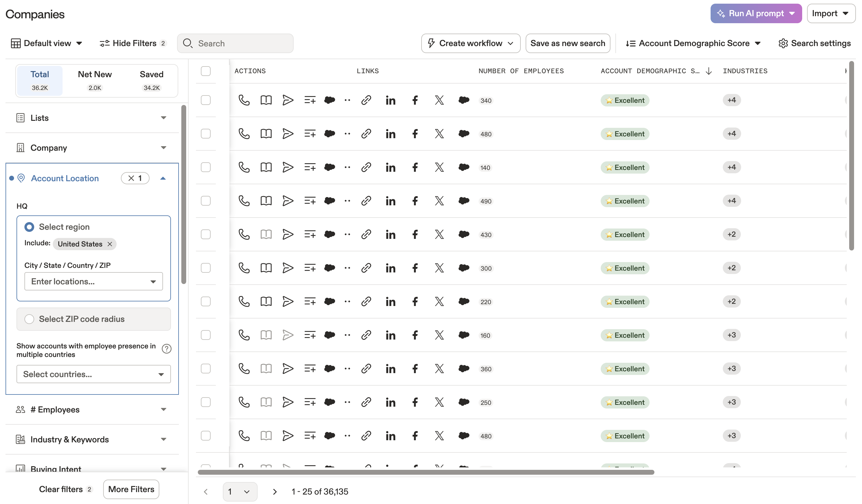The image size is (862, 504).
Task: Remove the United States location chip
Action: [110, 244]
